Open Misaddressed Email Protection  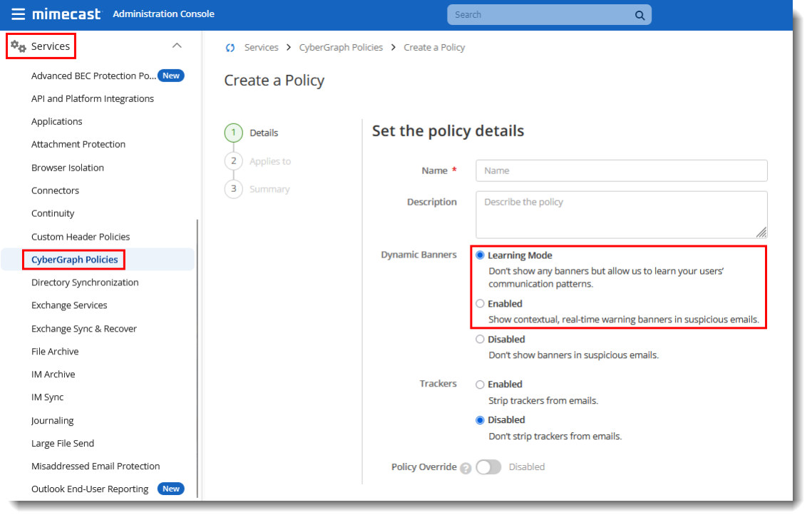[96, 466]
